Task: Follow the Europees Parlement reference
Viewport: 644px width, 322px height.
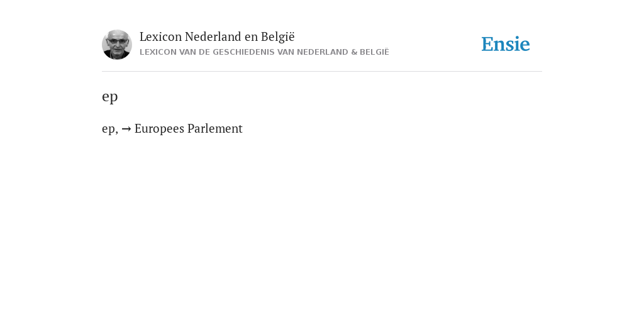Action: [189, 128]
